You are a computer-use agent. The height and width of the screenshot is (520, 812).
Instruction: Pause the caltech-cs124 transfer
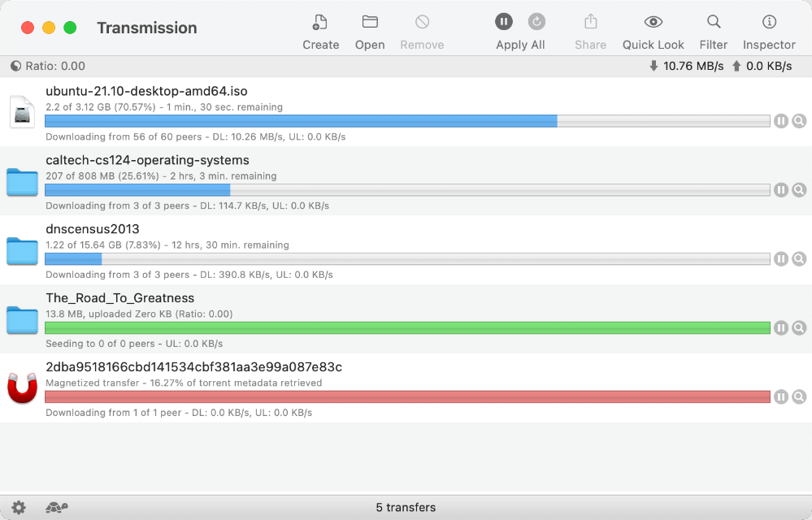(781, 190)
